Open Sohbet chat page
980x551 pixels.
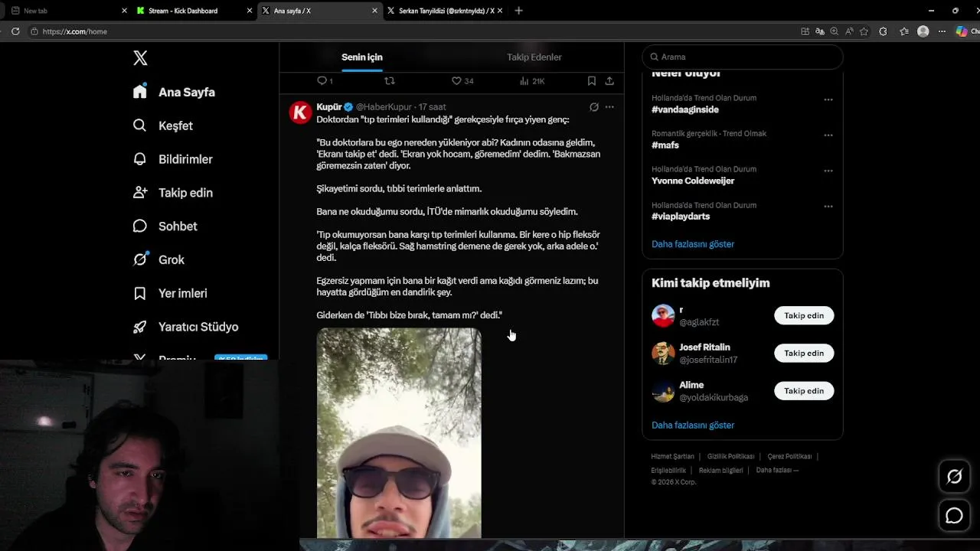pos(165,227)
